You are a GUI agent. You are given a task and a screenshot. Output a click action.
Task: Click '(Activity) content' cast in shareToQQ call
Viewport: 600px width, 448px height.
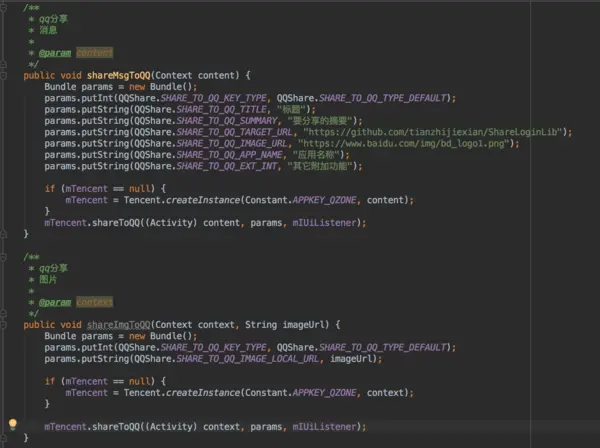click(x=192, y=223)
